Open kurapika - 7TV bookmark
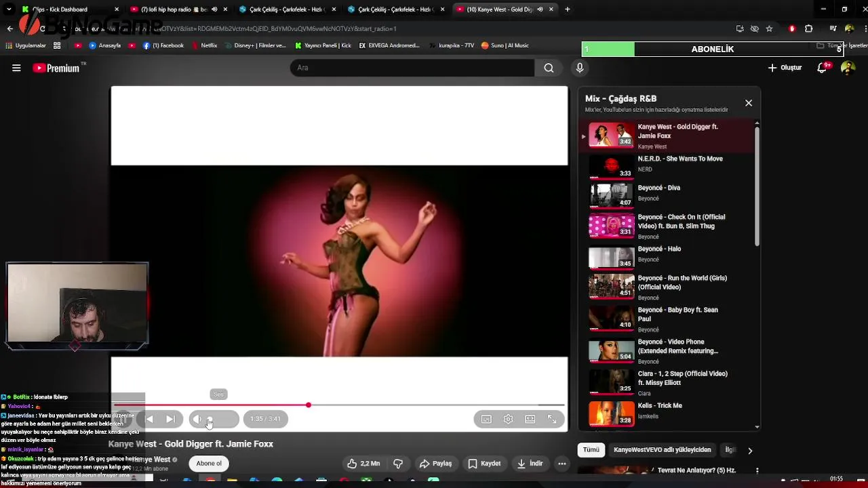Screen dimensions: 868x488 (x=452, y=45)
